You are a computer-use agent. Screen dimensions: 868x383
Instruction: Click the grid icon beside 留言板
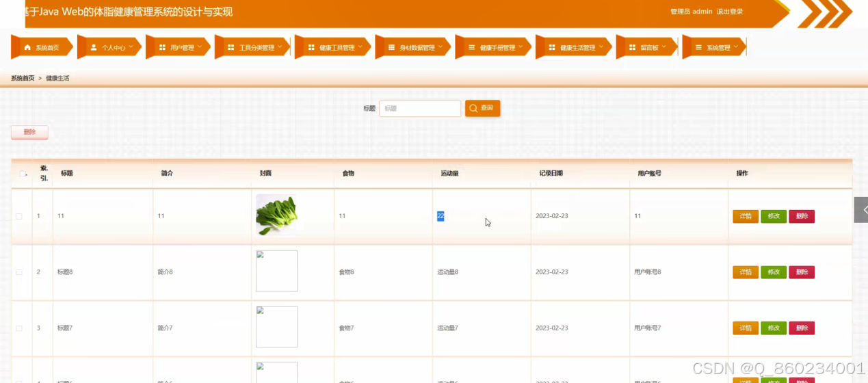(632, 48)
